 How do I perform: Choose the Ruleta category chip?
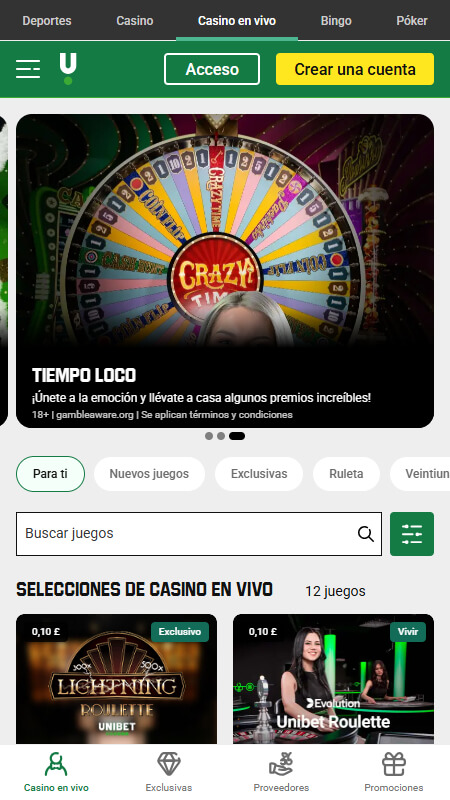tap(346, 473)
